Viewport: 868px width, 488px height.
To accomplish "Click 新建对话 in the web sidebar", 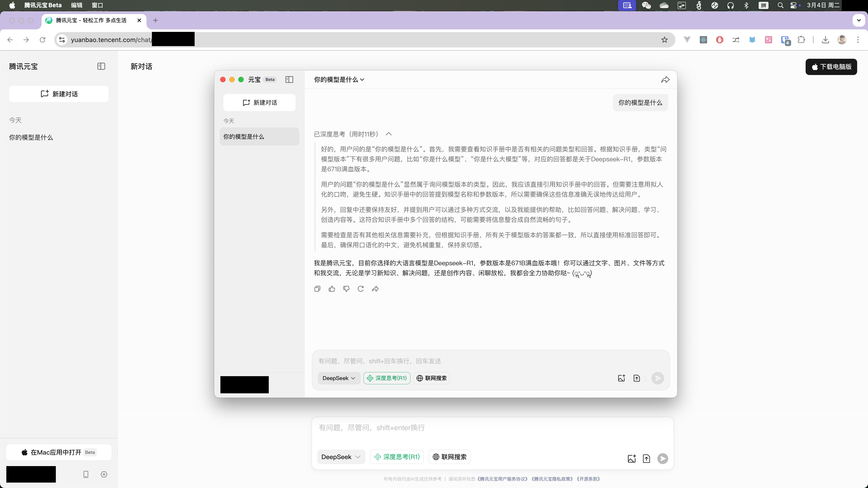I will point(59,94).
